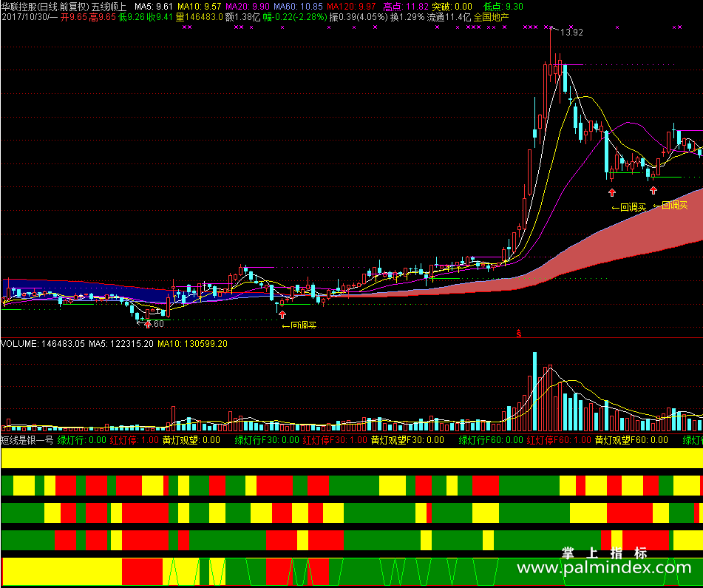Click the 绿灯行F30: 0.00 value
703x588 pixels.
coord(267,440)
